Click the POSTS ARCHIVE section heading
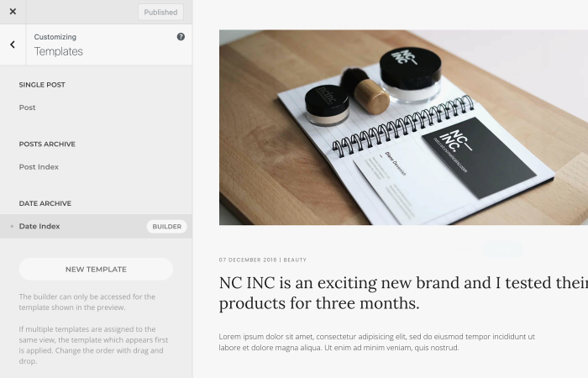Screen dimensions: 588x378 [47, 144]
